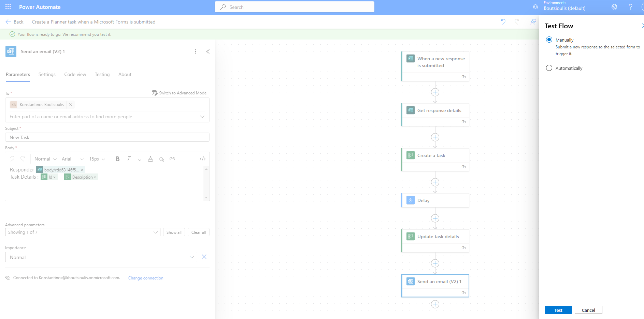
Task: Remove the Id dynamic token
Action: click(x=54, y=177)
